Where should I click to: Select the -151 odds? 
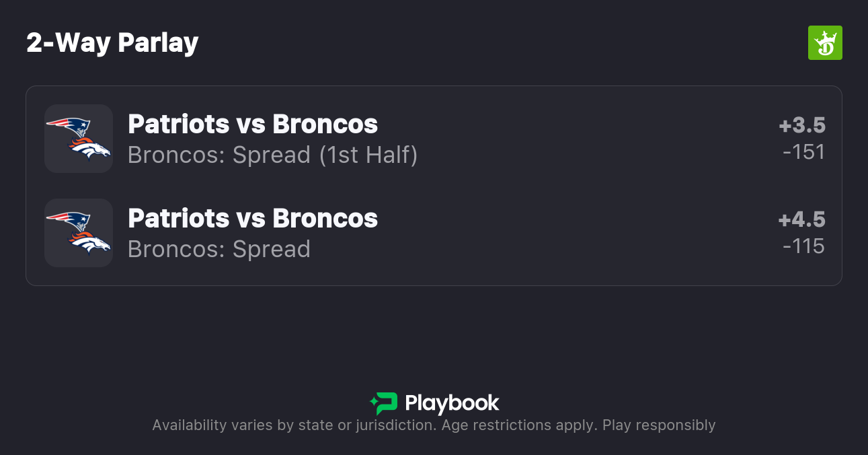pyautogui.click(x=803, y=152)
